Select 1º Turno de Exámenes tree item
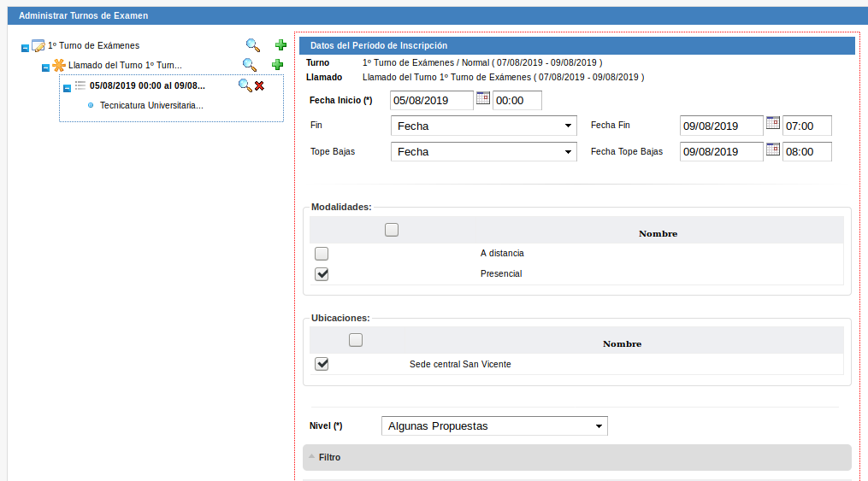 [x=93, y=45]
